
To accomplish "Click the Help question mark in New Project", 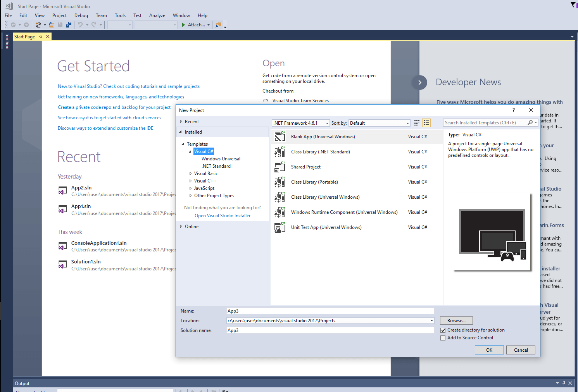I will click(514, 110).
